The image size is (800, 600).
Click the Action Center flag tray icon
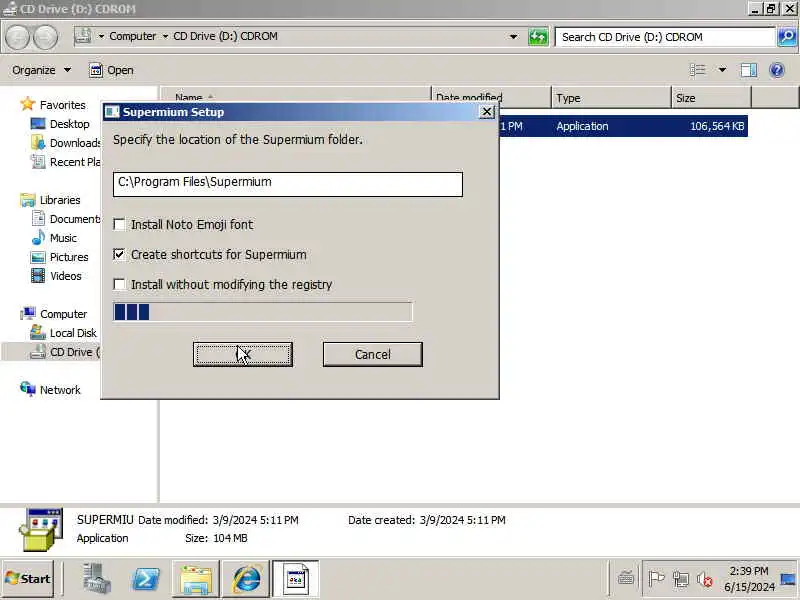pyautogui.click(x=656, y=579)
